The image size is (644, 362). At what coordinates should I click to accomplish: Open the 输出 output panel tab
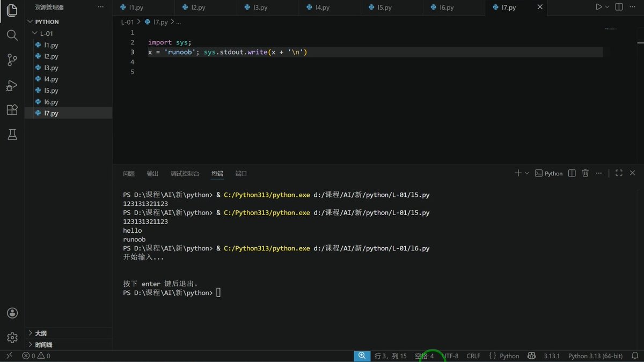(153, 174)
